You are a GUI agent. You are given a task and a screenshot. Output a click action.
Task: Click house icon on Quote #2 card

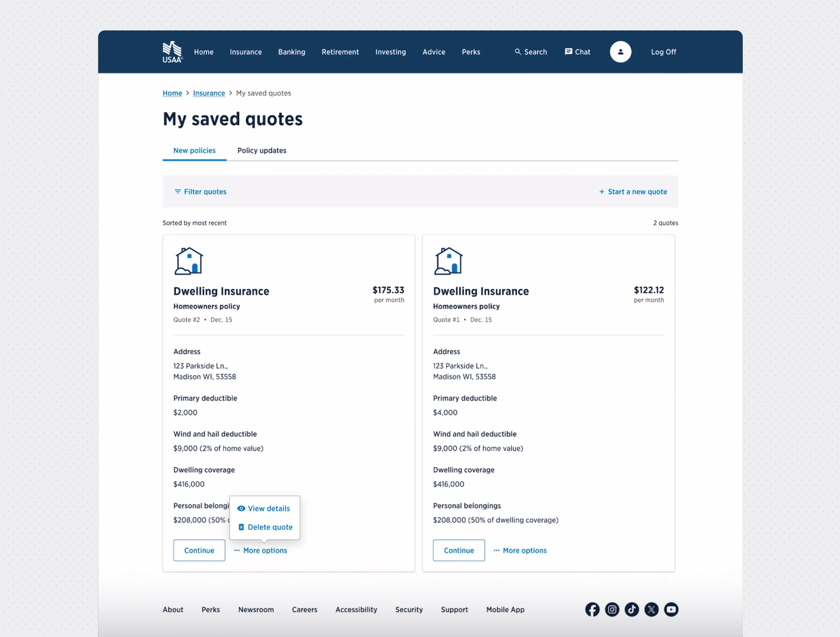[x=189, y=261]
